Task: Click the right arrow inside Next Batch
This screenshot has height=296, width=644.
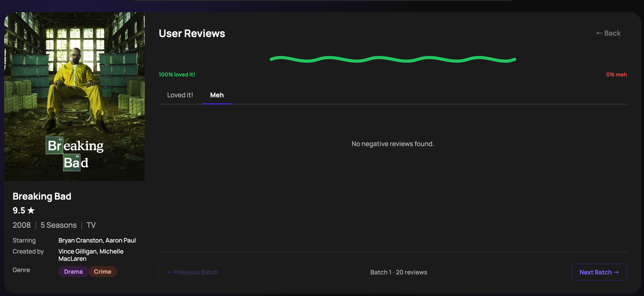Action: tap(616, 272)
